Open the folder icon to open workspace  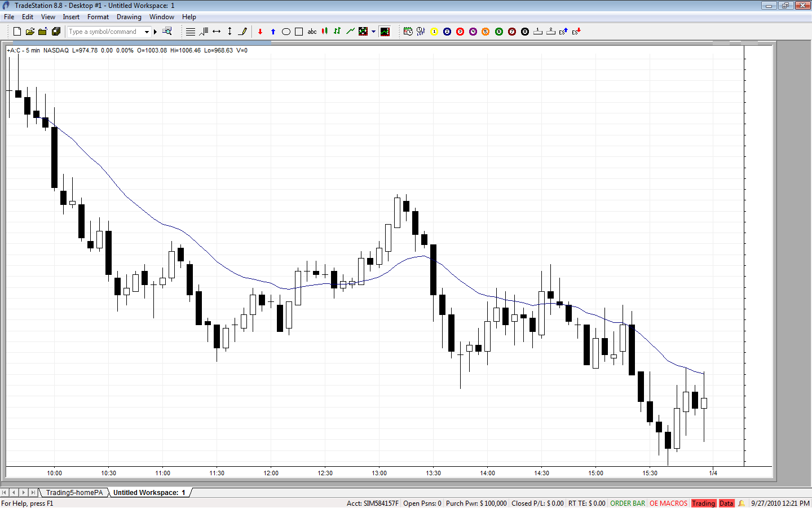click(30, 32)
